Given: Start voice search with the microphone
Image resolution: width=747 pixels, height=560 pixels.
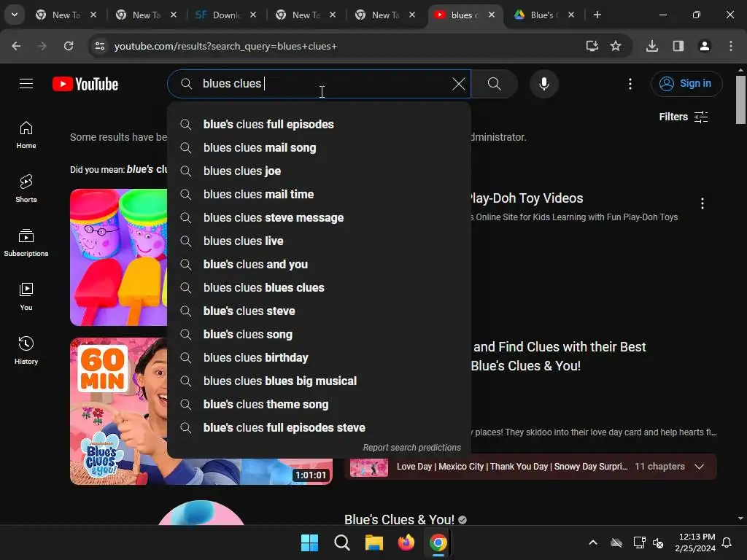Looking at the screenshot, I should 543,84.
